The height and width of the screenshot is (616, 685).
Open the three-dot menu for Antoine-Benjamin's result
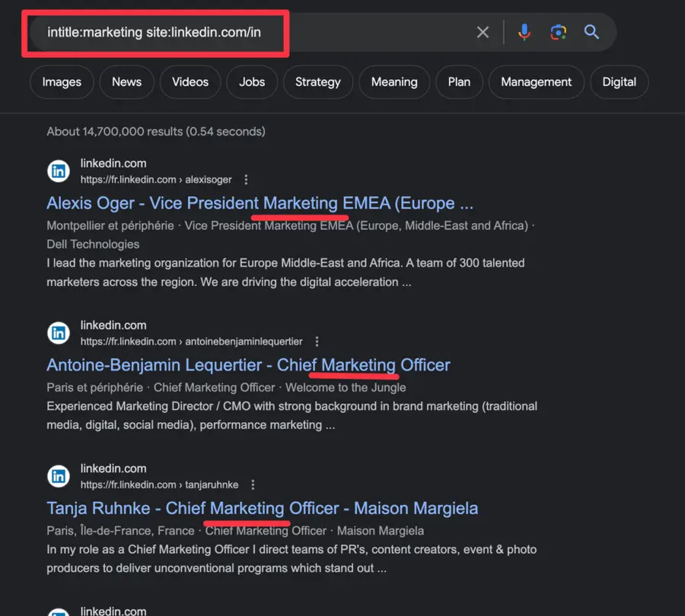[x=317, y=341]
